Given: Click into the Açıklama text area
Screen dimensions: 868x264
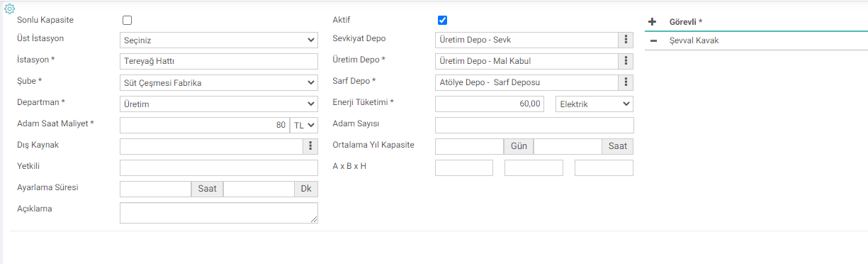Looking at the screenshot, I should pyautogui.click(x=219, y=213).
